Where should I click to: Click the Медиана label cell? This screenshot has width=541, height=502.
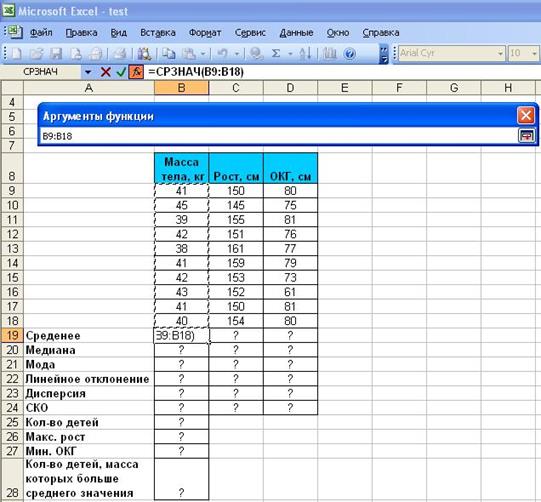tap(89, 350)
